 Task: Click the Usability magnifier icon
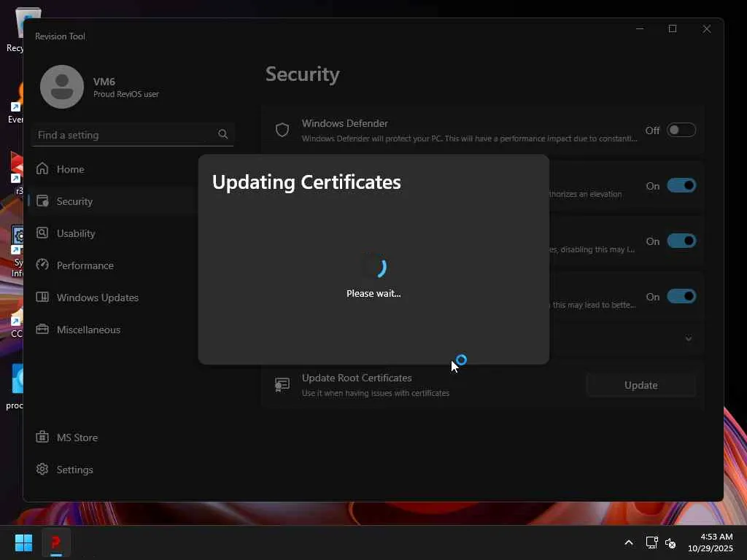tap(42, 233)
